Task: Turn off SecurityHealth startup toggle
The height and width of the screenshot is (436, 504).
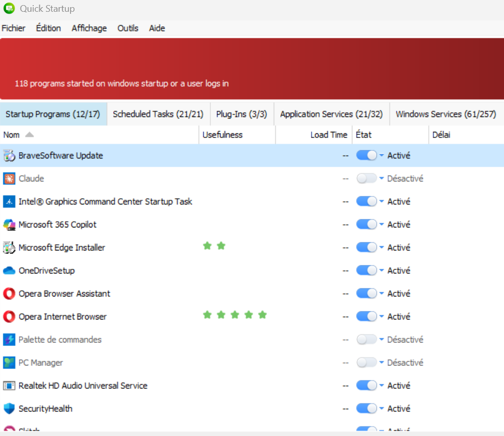Action: coord(367,408)
